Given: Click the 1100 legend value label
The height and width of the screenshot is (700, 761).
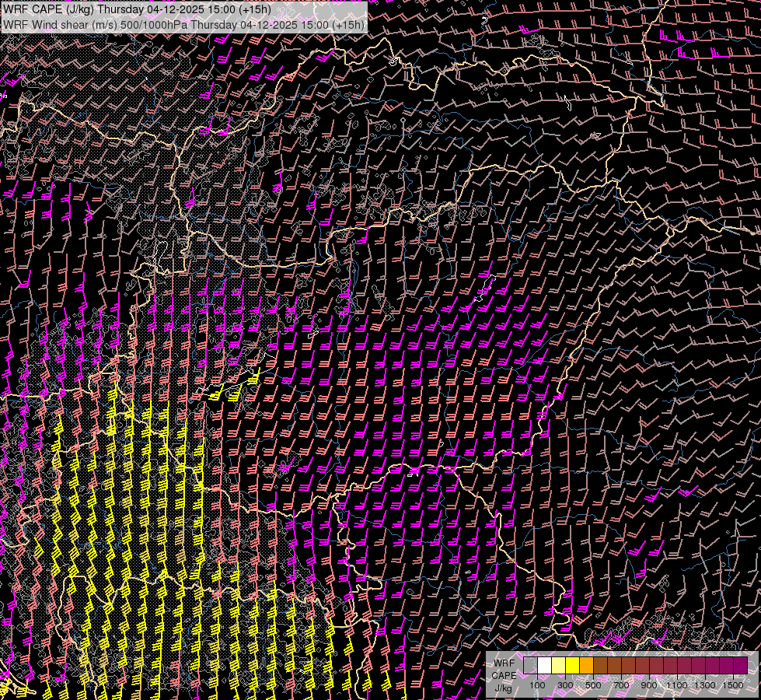Looking at the screenshot, I should [x=677, y=685].
